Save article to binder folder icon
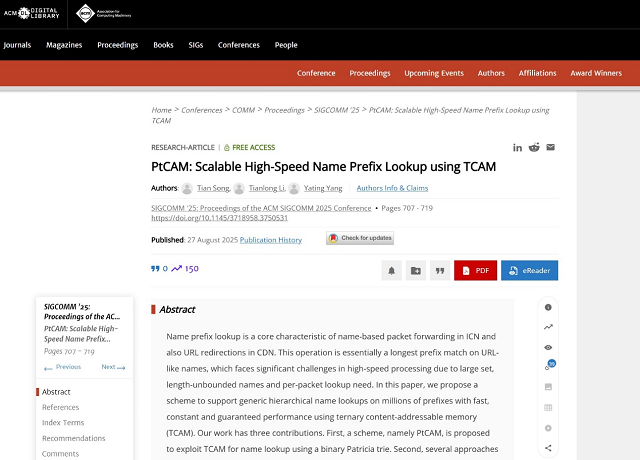This screenshot has width=640, height=460. click(x=415, y=270)
